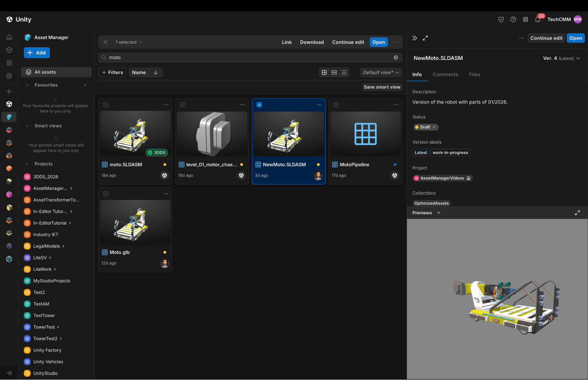Open more options in details panel header

click(x=522, y=38)
